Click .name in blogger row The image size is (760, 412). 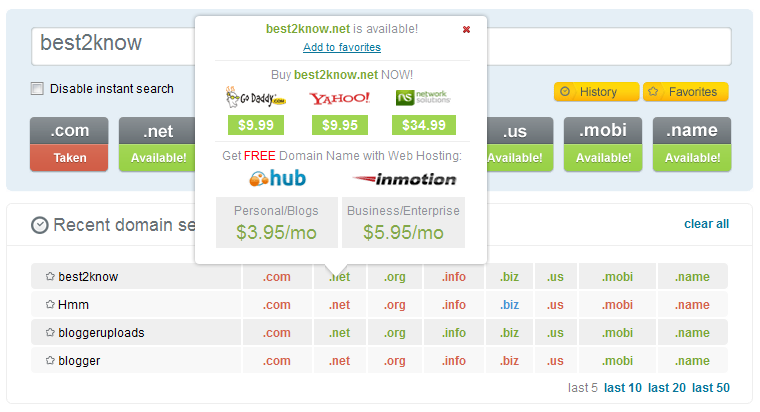(x=692, y=361)
